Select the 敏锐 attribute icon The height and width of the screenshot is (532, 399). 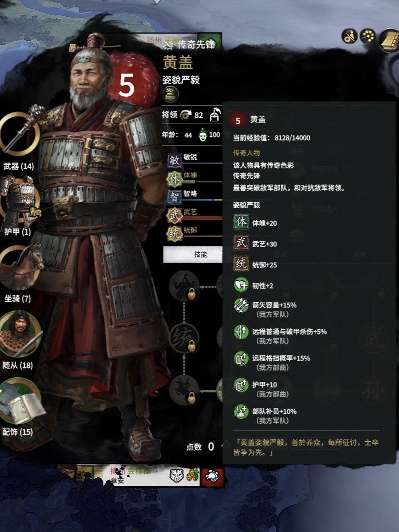(174, 160)
